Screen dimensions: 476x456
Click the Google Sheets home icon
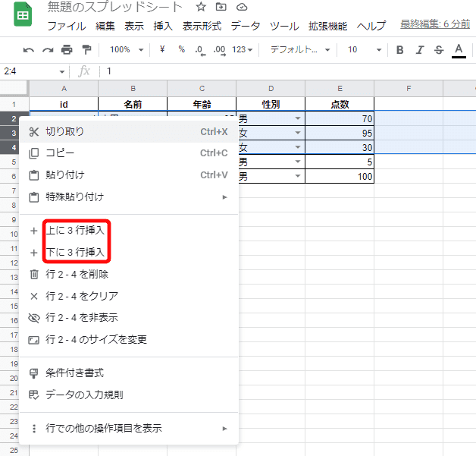tap(23, 14)
